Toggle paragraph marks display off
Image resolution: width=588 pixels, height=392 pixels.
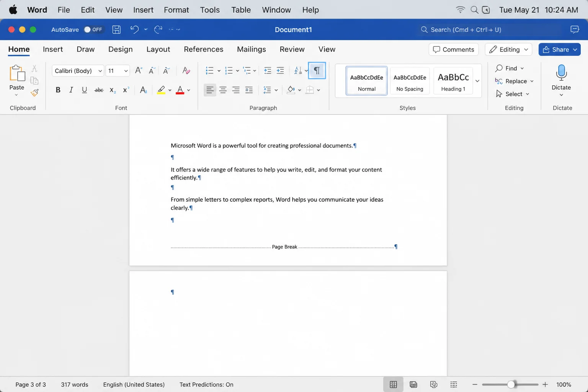[317, 70]
